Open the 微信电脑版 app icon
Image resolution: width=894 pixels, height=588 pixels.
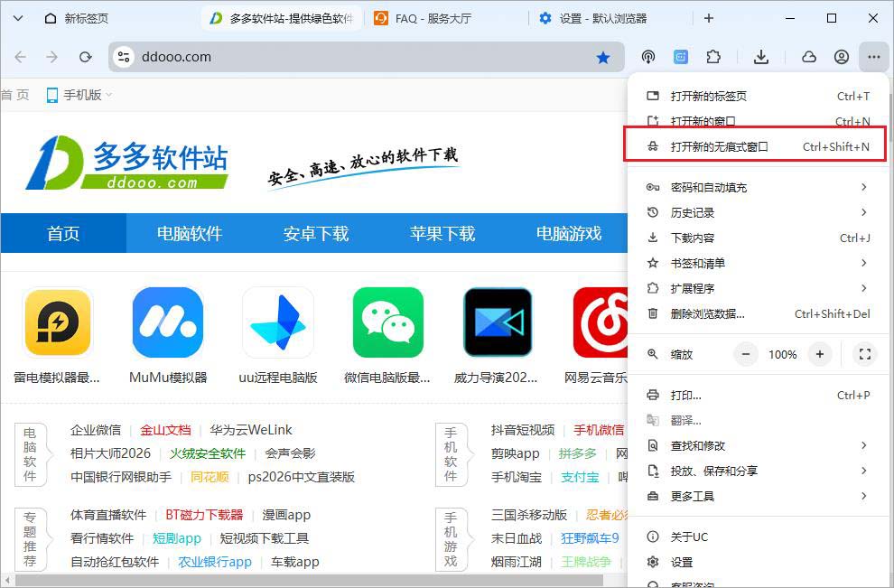(x=388, y=322)
